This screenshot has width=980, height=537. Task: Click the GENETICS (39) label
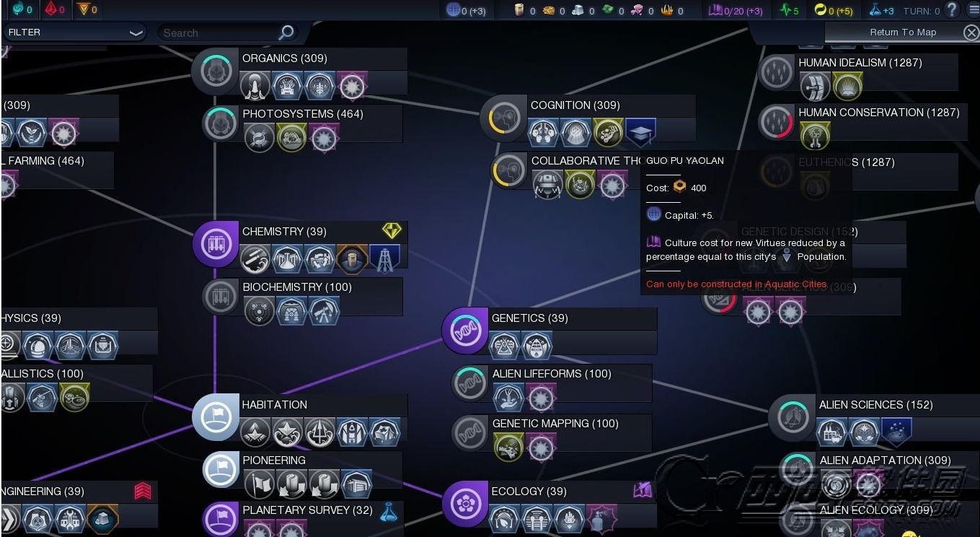click(x=530, y=318)
